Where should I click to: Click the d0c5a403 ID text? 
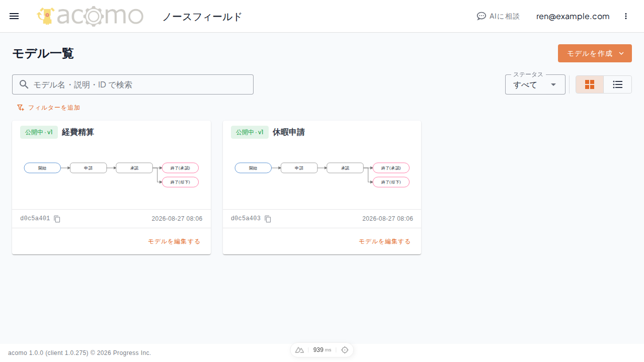[246, 219]
